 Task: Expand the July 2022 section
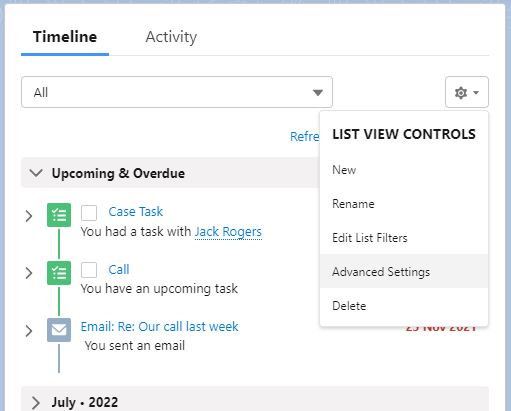(36, 403)
